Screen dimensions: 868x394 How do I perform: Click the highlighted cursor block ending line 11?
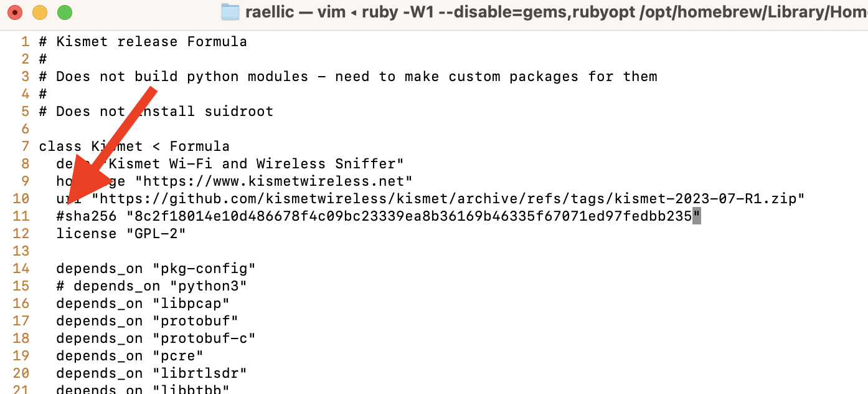click(x=697, y=216)
